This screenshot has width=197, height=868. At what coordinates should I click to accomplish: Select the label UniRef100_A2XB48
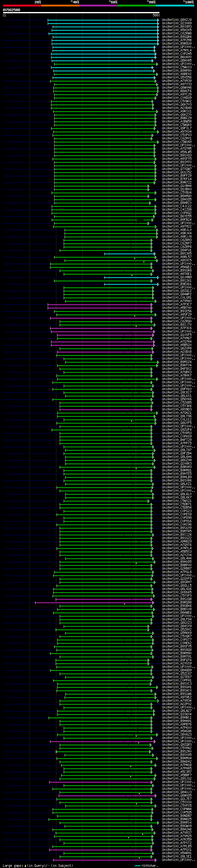click(x=177, y=108)
